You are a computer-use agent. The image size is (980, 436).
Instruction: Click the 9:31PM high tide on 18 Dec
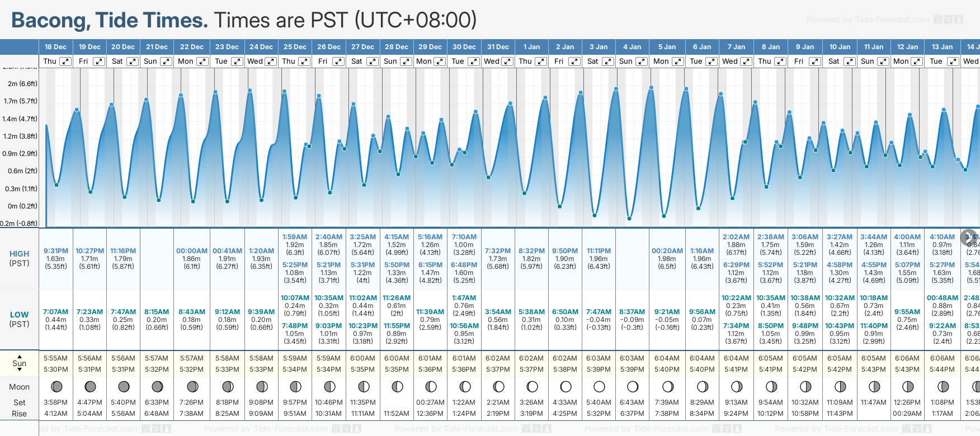56,251
